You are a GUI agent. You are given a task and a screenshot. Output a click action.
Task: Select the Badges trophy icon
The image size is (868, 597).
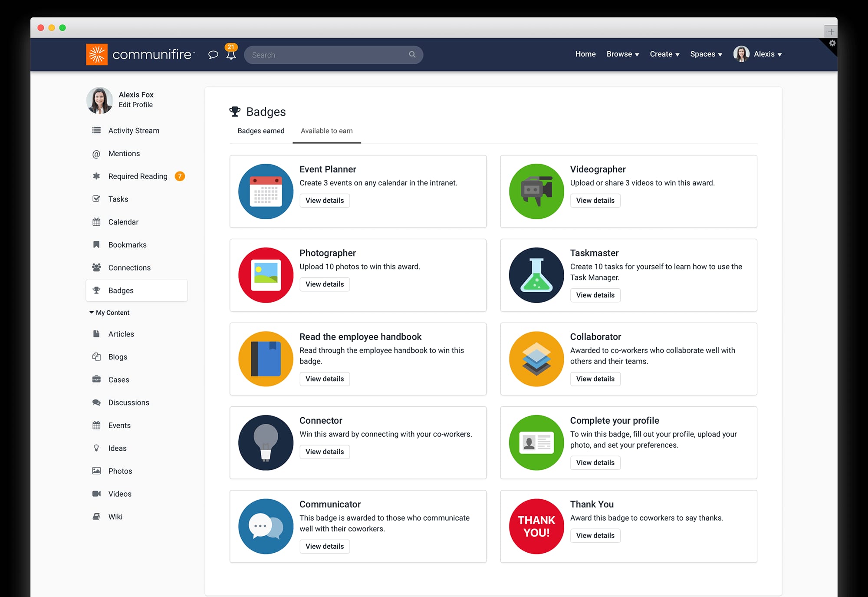pyautogui.click(x=96, y=290)
